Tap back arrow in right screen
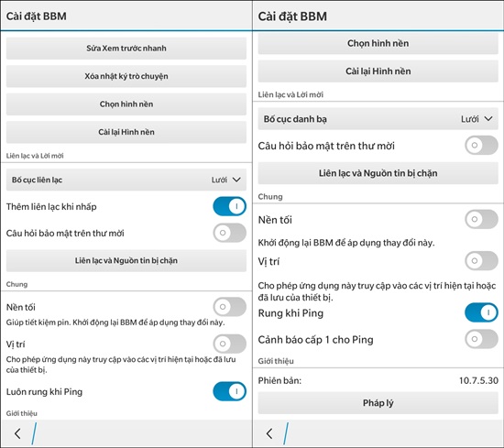This screenshot has height=448, width=504. (269, 433)
